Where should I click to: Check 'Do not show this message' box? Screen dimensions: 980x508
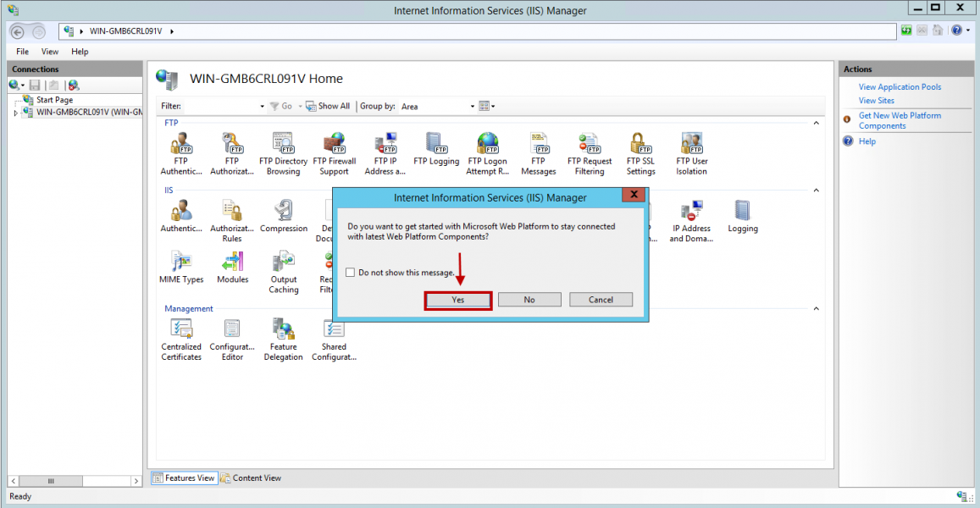click(350, 273)
